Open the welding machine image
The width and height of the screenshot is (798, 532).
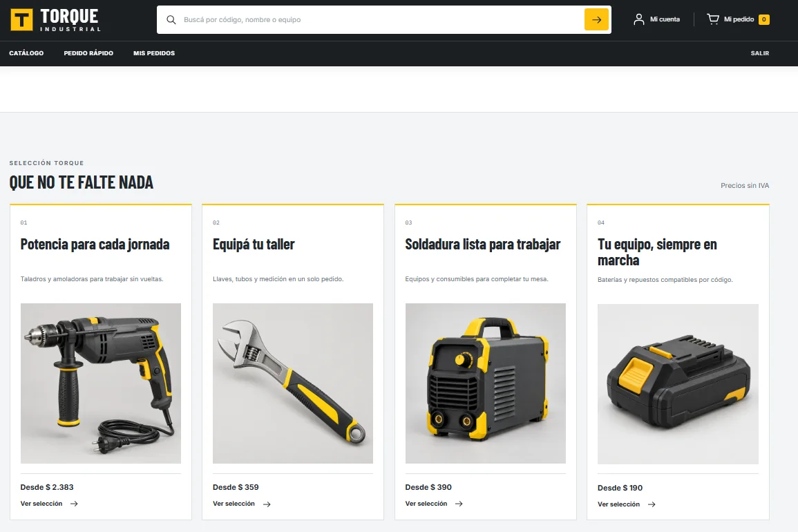tap(486, 383)
